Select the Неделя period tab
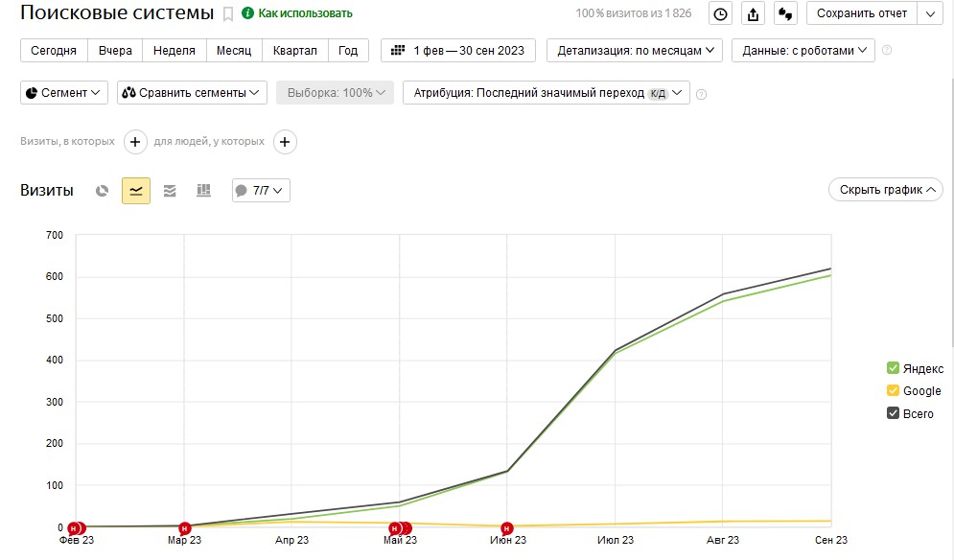 [174, 51]
